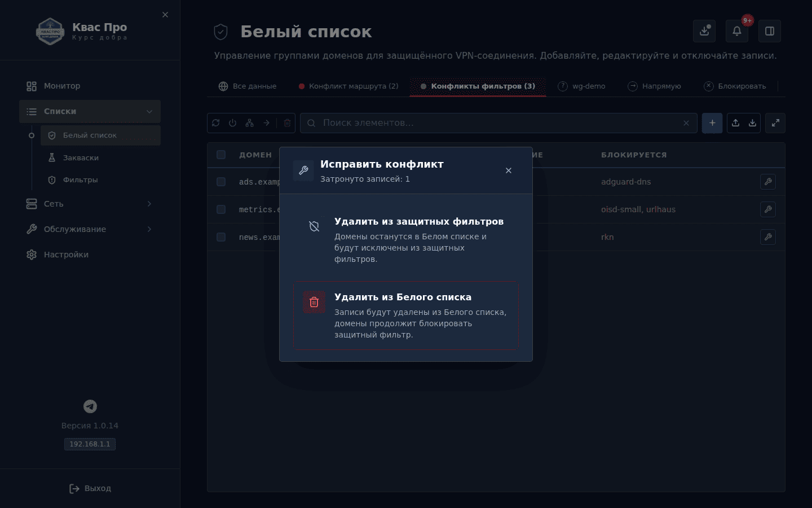This screenshot has height=508, width=812.
Task: Click the 192.168.1.1 address badge
Action: click(90, 444)
